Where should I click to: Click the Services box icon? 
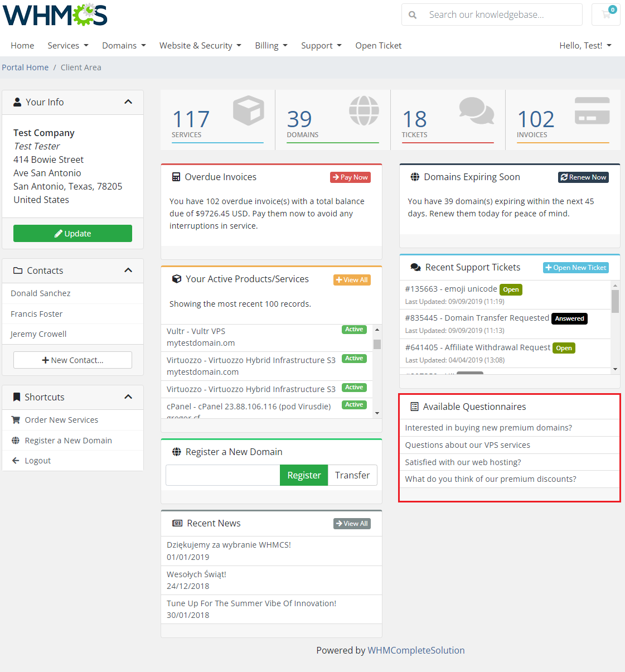[x=248, y=110]
